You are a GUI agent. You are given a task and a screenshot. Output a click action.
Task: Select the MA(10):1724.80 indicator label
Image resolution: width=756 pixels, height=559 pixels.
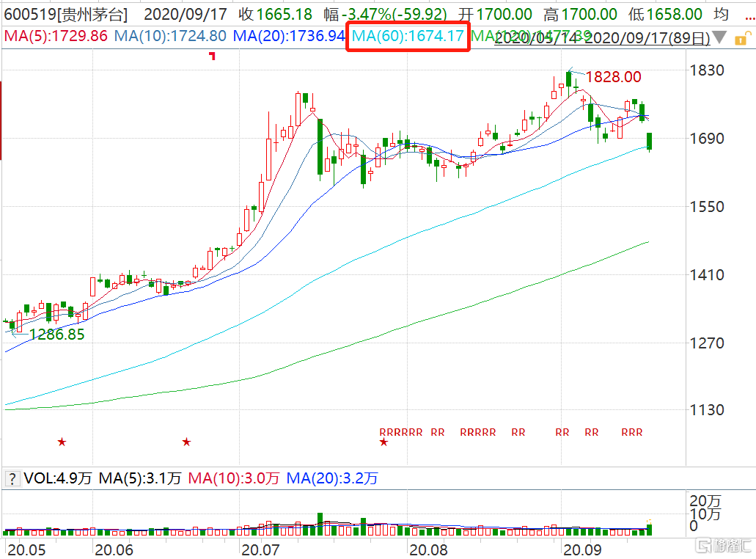pyautogui.click(x=170, y=36)
